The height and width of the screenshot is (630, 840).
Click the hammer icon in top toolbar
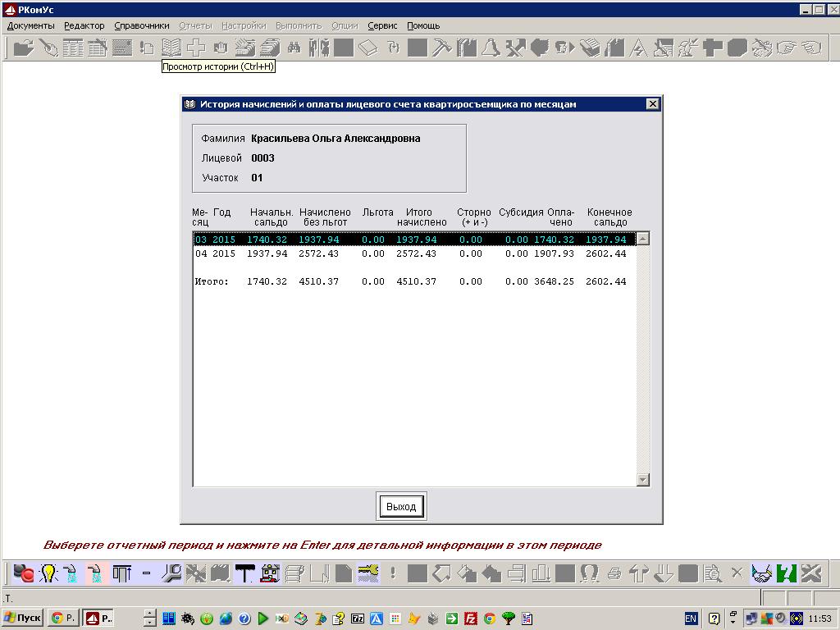[x=441, y=48]
